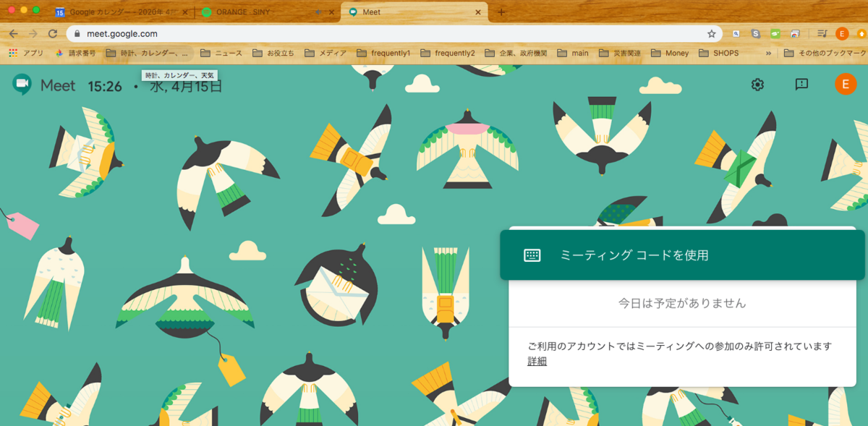Open Meet settings gear icon
This screenshot has width=868, height=426.
tap(757, 85)
